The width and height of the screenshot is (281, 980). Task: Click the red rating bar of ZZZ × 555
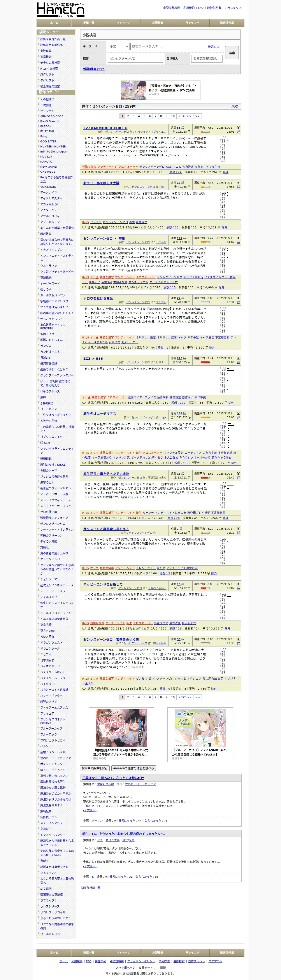pyautogui.click(x=205, y=362)
